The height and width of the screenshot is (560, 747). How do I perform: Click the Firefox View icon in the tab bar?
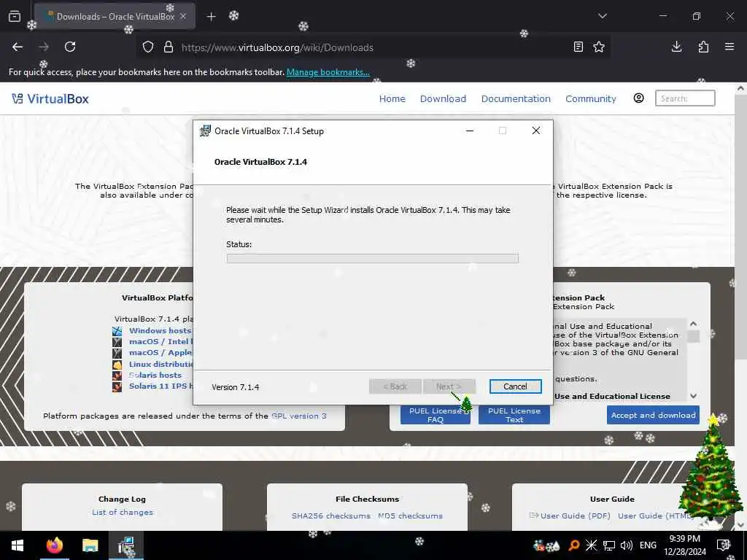pyautogui.click(x=15, y=17)
